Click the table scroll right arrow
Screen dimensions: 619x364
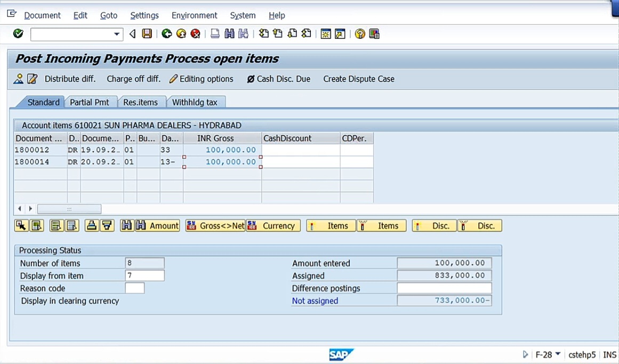click(30, 208)
